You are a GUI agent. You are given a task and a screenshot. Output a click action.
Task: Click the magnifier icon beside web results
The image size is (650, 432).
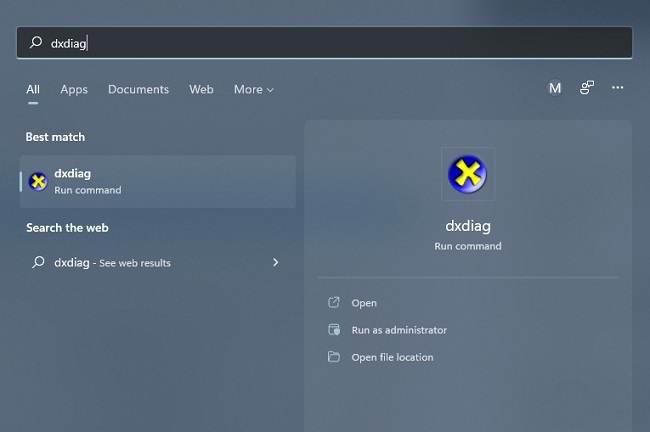click(38, 262)
